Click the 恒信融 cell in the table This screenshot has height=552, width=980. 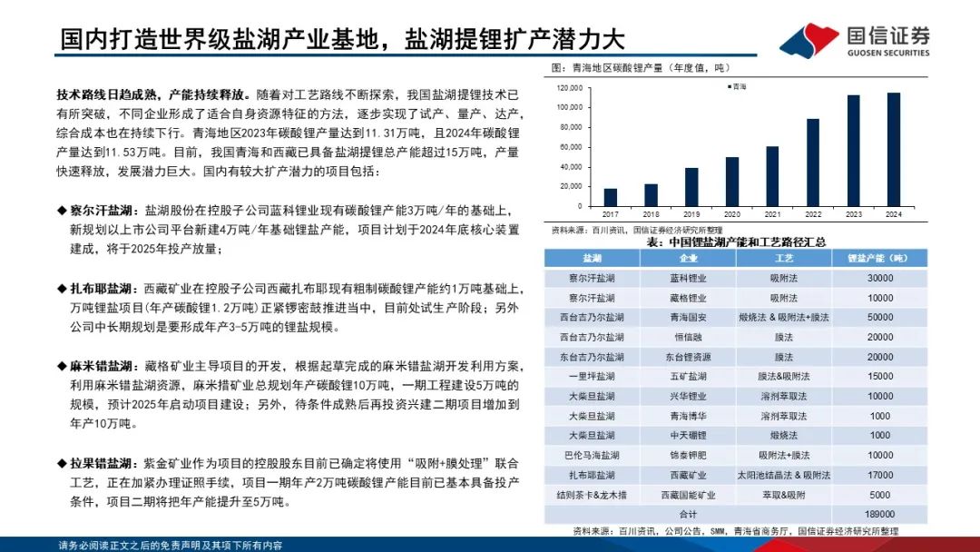(x=688, y=337)
